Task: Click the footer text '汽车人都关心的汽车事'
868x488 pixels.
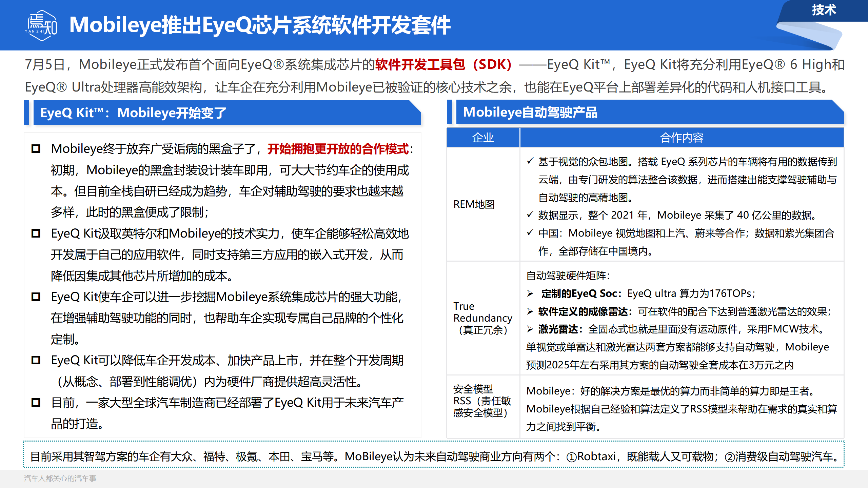Action: [60, 478]
